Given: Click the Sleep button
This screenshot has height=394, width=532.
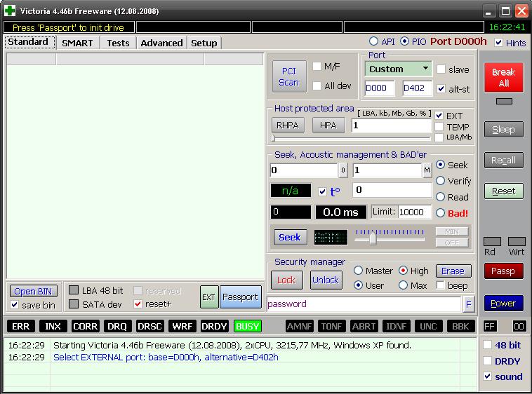Looking at the screenshot, I should pyautogui.click(x=503, y=130).
